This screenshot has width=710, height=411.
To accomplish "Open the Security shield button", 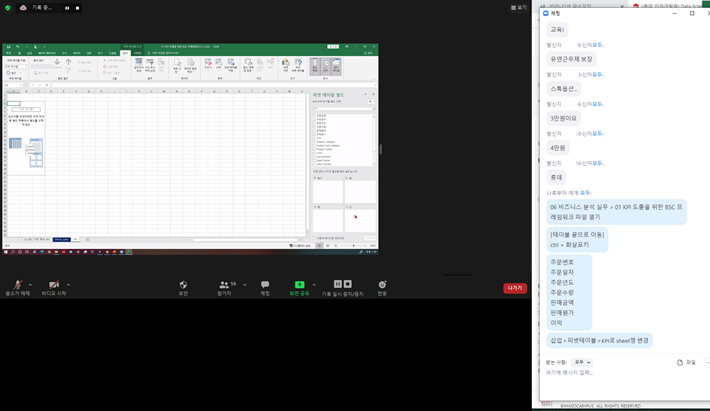I will (183, 285).
